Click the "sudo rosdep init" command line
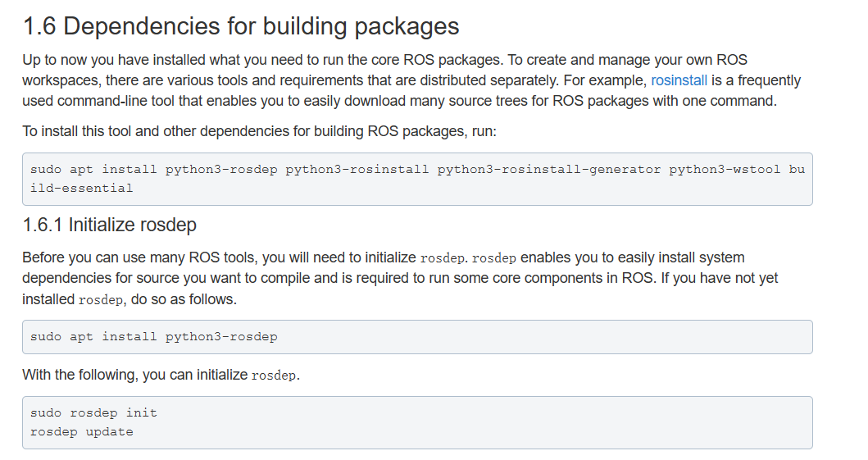Viewport: 868px width, 460px height. [93, 412]
